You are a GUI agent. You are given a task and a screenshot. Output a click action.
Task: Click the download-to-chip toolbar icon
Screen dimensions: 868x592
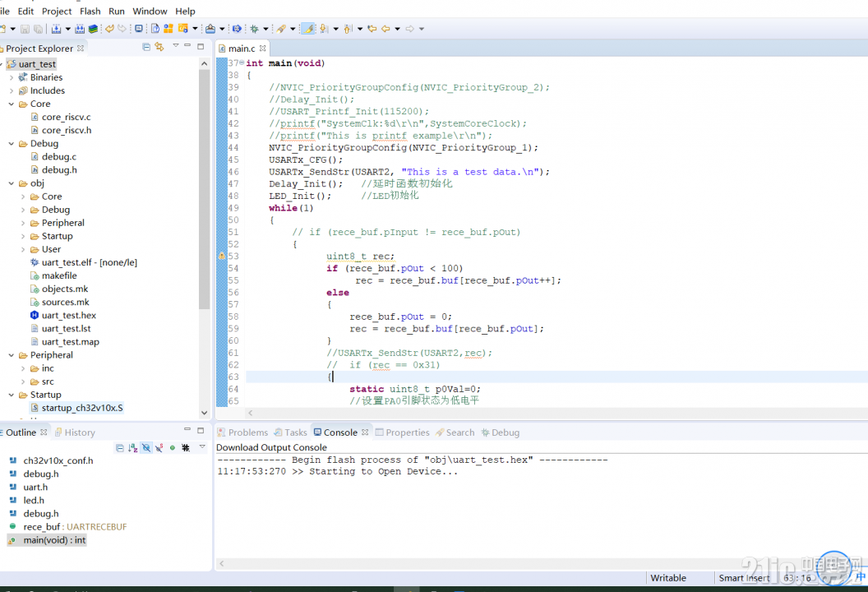click(56, 29)
